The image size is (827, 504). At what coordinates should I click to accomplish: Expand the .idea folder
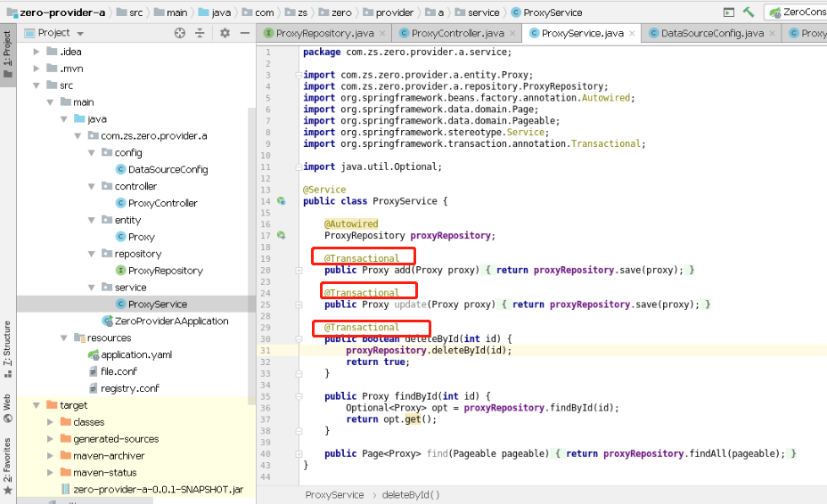(36, 52)
